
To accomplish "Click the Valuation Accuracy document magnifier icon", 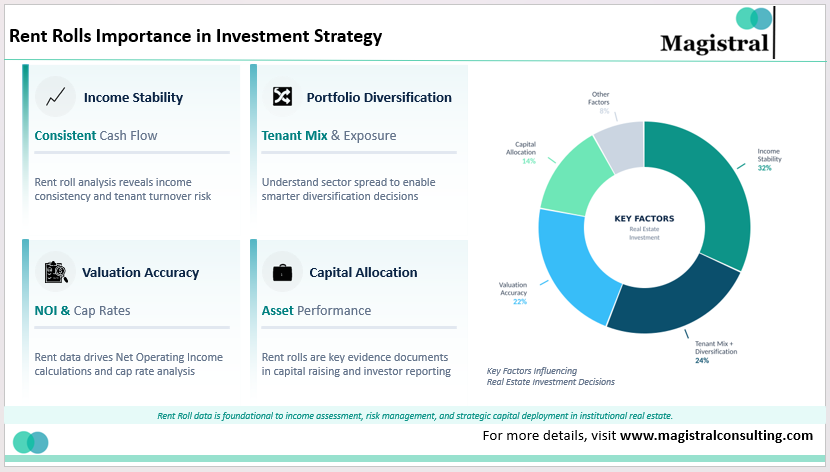I will (56, 272).
